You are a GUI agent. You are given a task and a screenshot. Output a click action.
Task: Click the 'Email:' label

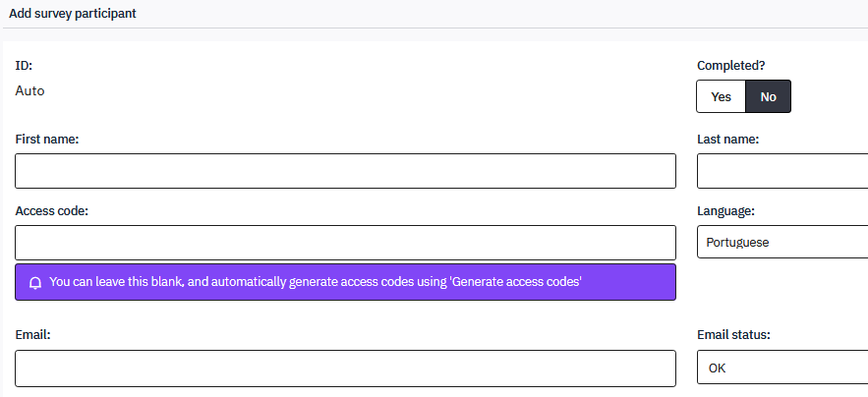point(32,334)
